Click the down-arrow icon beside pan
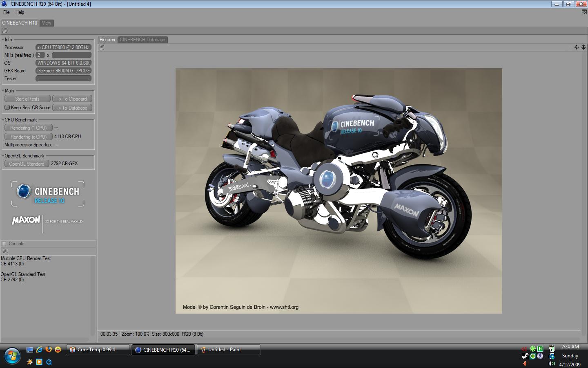Viewport: 588px width, 368px height. click(584, 47)
